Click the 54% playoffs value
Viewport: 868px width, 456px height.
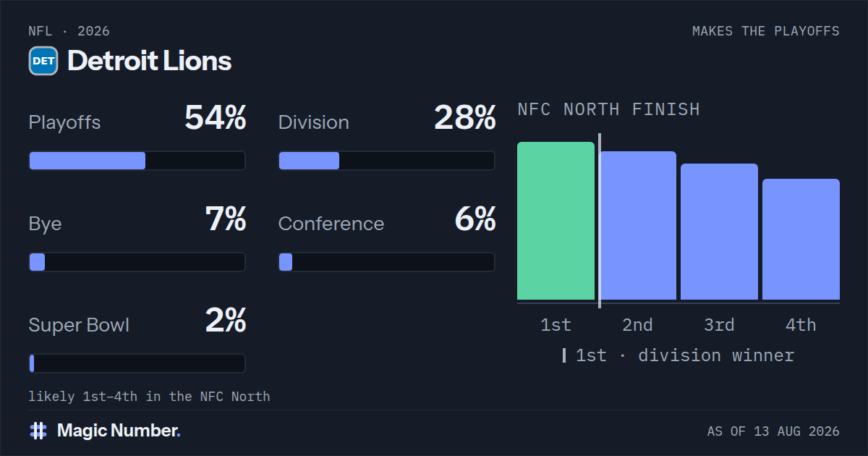(216, 118)
